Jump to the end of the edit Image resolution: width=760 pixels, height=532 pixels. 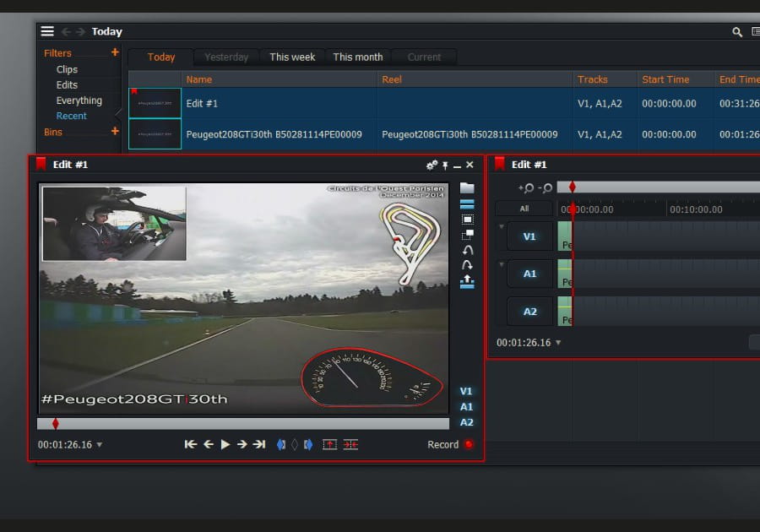259,444
